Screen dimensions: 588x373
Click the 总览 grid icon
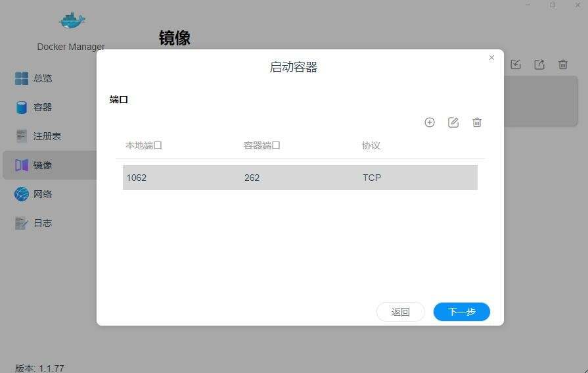click(22, 78)
